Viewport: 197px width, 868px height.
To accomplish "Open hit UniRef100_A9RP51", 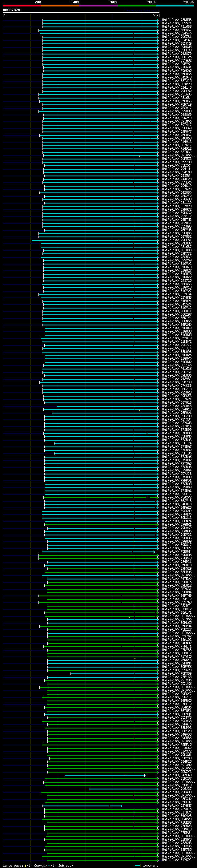I will pyautogui.click(x=177, y=481).
